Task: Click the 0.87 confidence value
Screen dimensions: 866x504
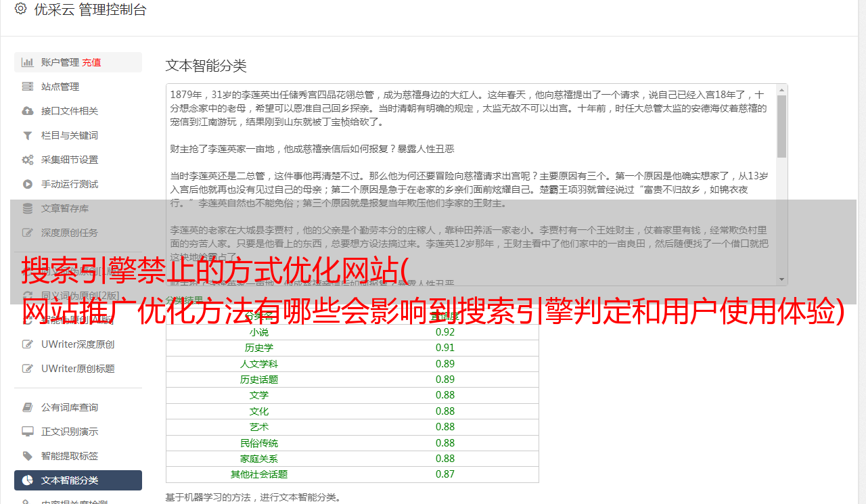Action: pyautogui.click(x=445, y=474)
